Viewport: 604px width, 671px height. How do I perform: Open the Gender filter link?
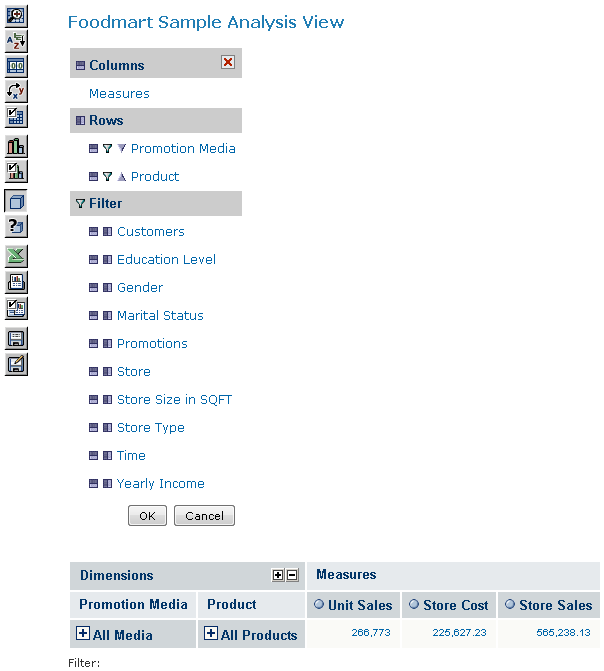point(140,288)
